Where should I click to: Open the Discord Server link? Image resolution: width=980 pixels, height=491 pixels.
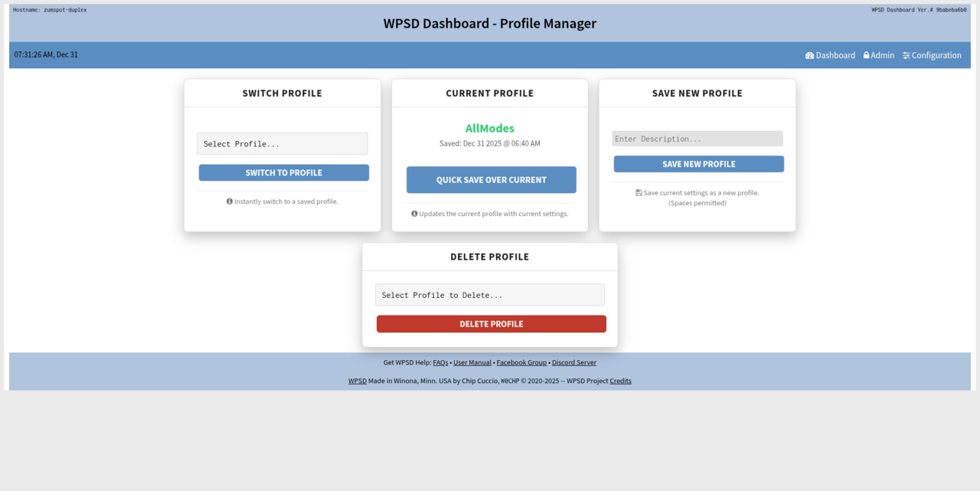573,363
